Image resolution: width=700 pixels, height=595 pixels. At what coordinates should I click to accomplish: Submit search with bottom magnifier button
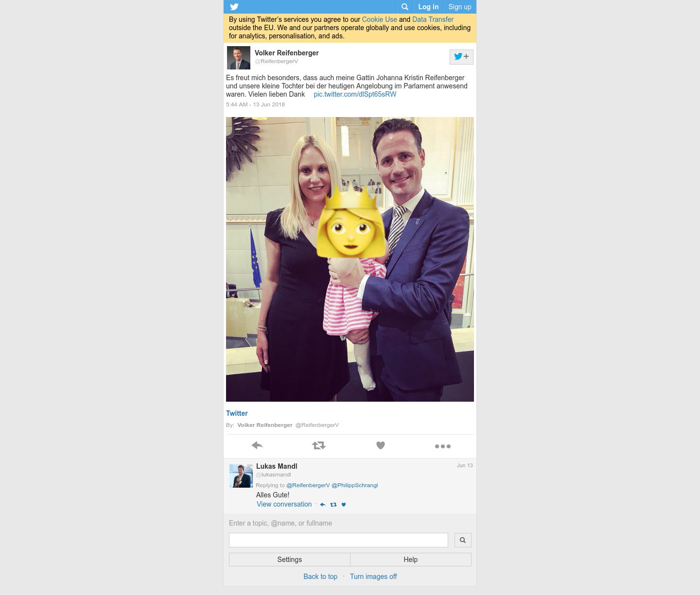(x=463, y=540)
